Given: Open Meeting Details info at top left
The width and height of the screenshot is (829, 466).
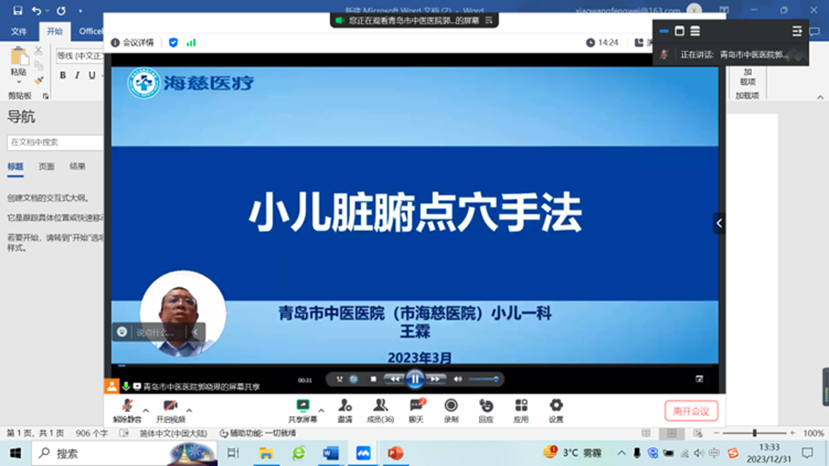Looking at the screenshot, I should [x=132, y=42].
